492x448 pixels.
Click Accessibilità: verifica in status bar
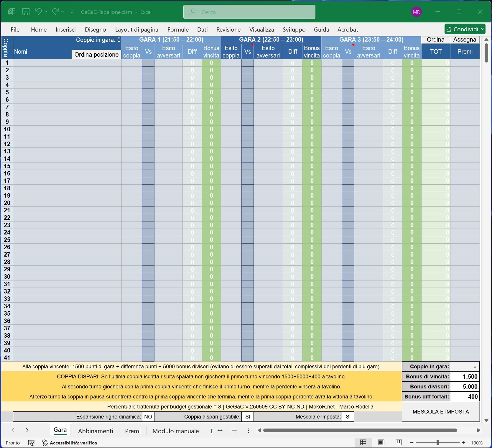tap(70, 443)
